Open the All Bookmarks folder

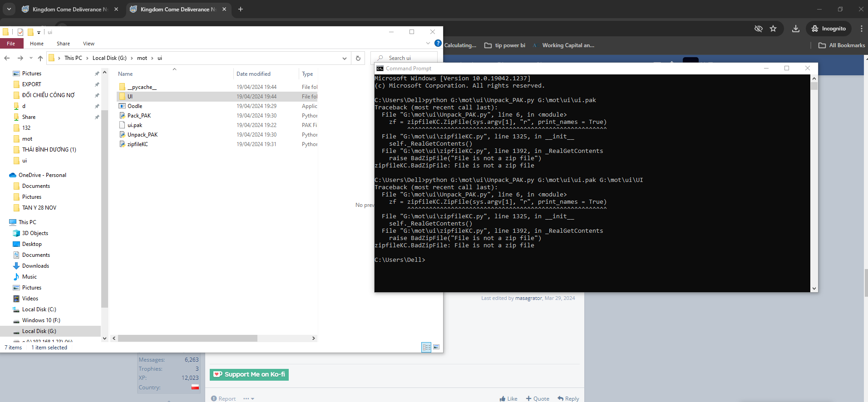[842, 45]
